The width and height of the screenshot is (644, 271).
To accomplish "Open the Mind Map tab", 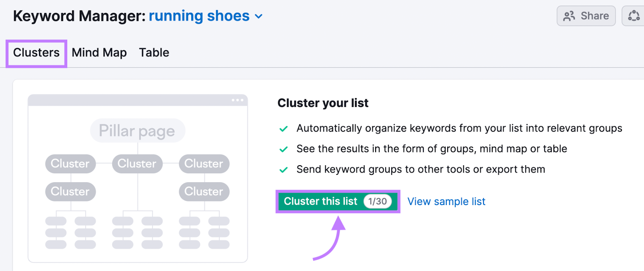I will pyautogui.click(x=99, y=53).
